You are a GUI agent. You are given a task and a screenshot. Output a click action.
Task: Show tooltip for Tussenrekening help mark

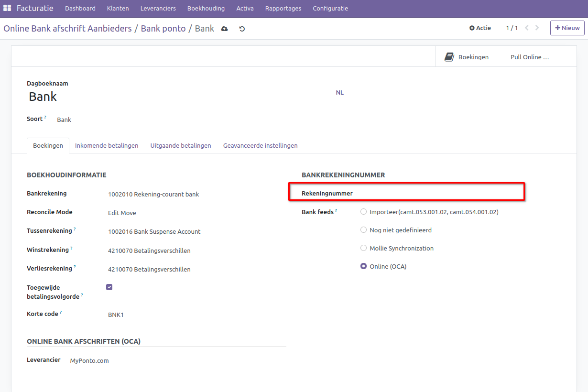(75, 229)
